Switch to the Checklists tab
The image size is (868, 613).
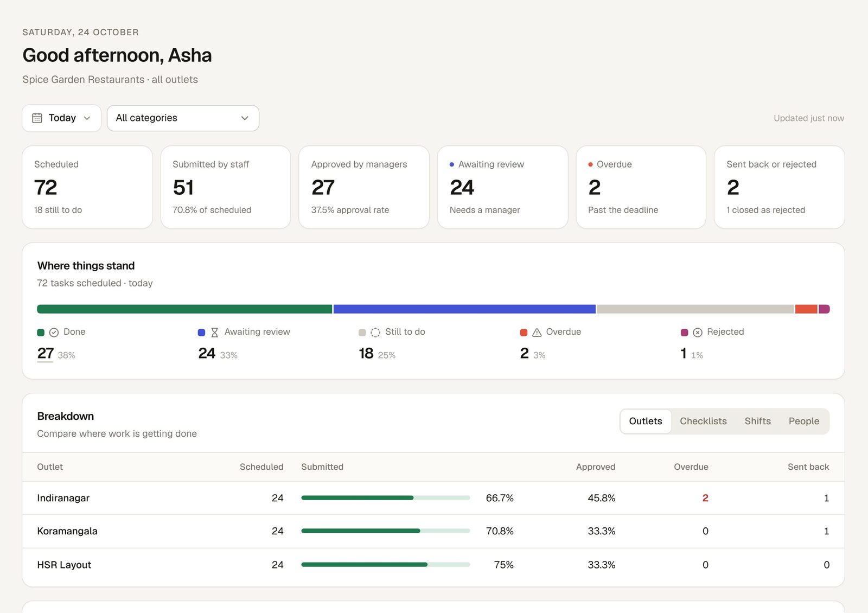click(x=703, y=421)
